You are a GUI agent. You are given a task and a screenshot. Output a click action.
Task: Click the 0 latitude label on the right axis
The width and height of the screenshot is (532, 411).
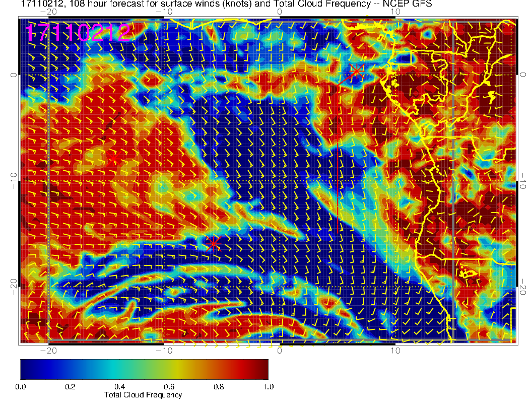tap(522, 75)
